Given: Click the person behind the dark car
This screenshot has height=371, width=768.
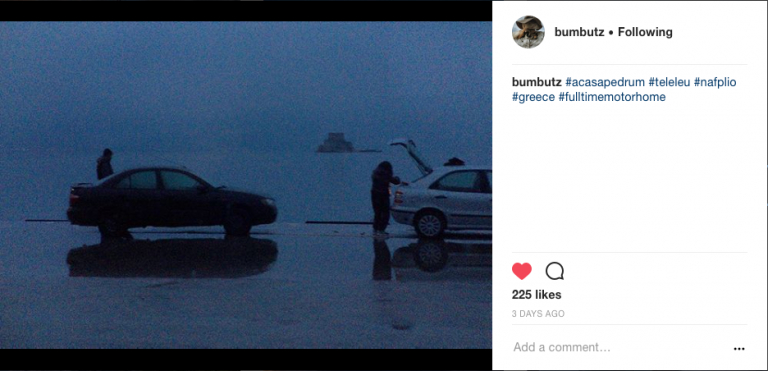Looking at the screenshot, I should coord(105,164).
